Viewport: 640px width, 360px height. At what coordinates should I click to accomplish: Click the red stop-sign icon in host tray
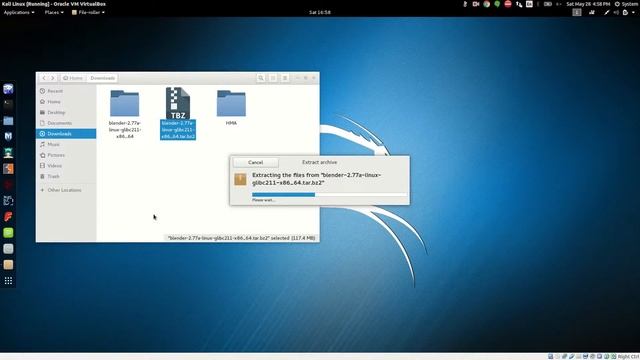coord(508,4)
